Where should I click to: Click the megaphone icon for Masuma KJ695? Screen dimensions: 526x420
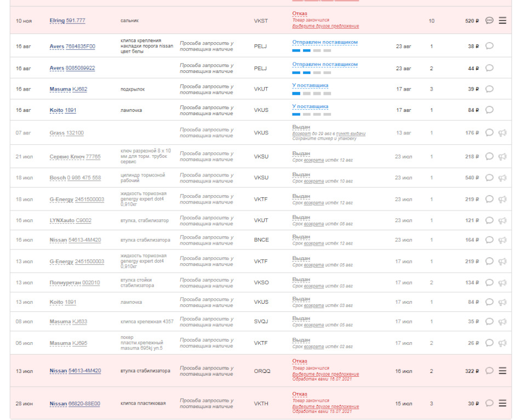502,343
